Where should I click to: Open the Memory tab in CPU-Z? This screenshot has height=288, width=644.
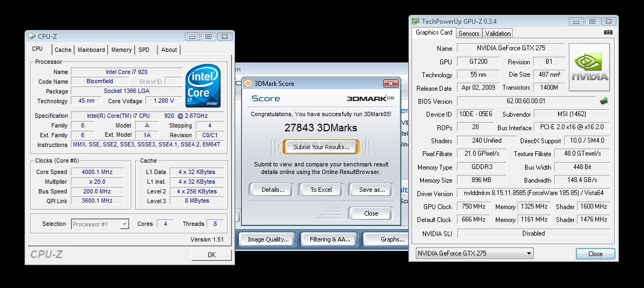122,50
